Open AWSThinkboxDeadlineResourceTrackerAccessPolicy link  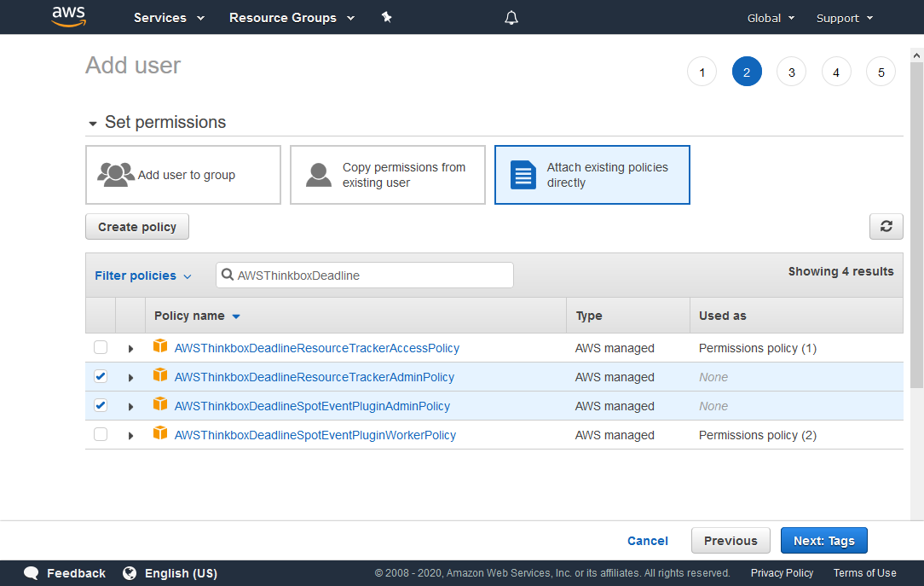coord(316,348)
